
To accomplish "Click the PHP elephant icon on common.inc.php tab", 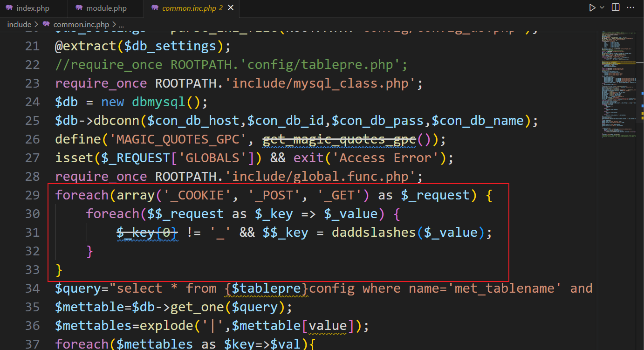I will pos(155,8).
